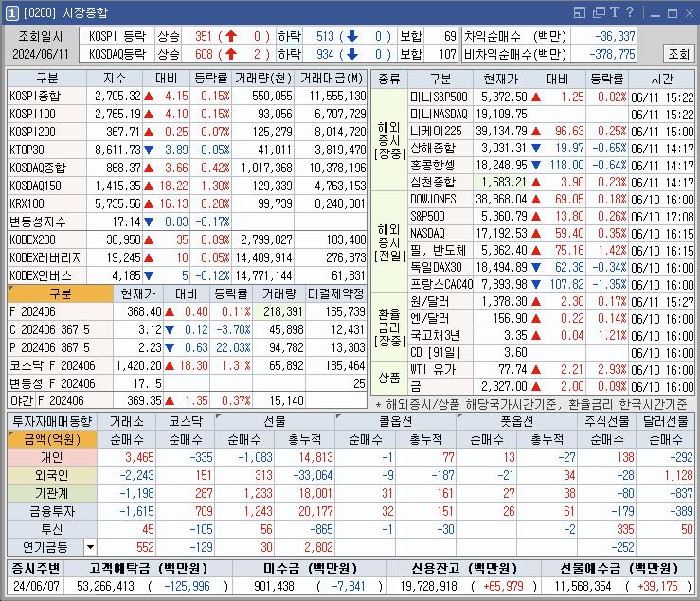Click the screen number 1 icon in title bar
The height and width of the screenshot is (601, 700).
point(12,13)
